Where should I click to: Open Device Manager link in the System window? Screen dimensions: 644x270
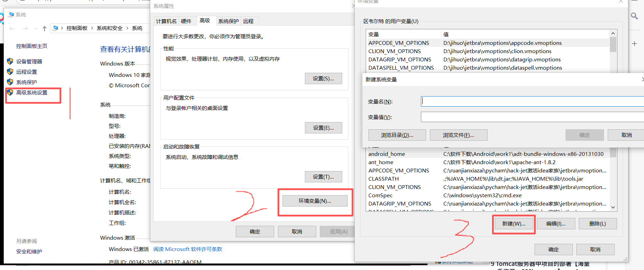[x=29, y=61]
